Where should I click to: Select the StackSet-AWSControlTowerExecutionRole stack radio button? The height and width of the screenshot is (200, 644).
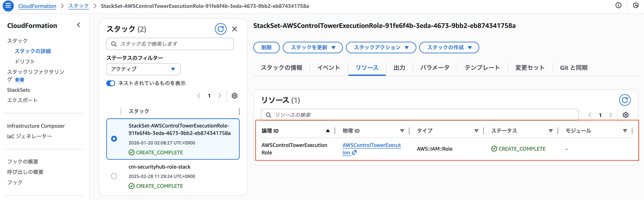pos(114,139)
